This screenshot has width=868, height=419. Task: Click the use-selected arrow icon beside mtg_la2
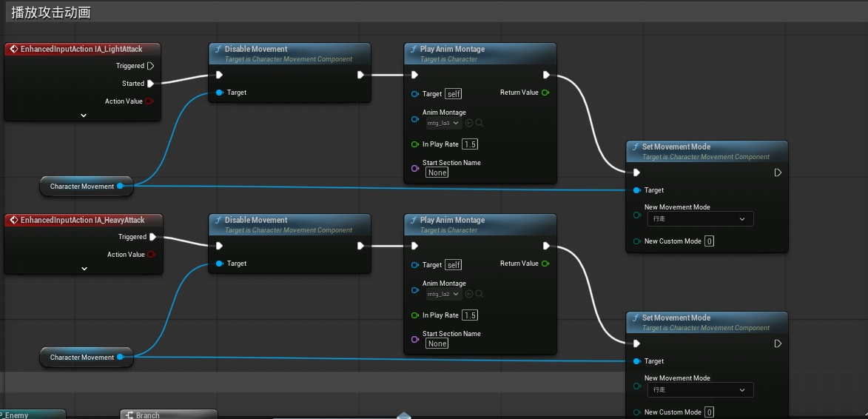(469, 294)
